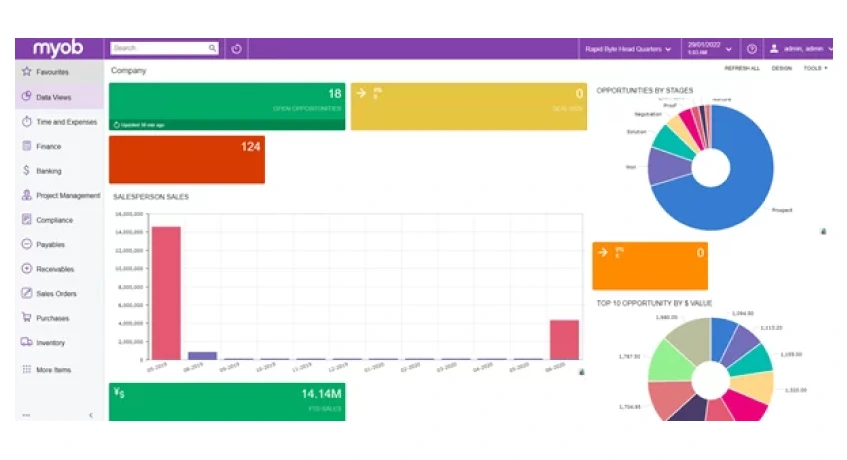Image resolution: width=847 pixels, height=460 pixels.
Task: Click the Design button
Action: coord(781,69)
